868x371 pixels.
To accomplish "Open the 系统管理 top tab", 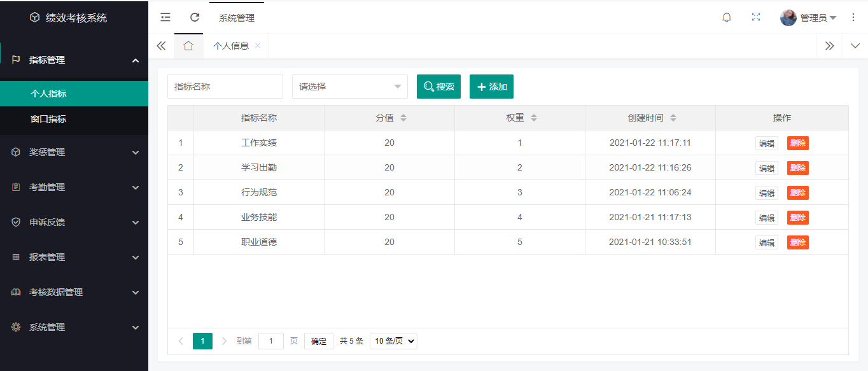I will [x=237, y=18].
